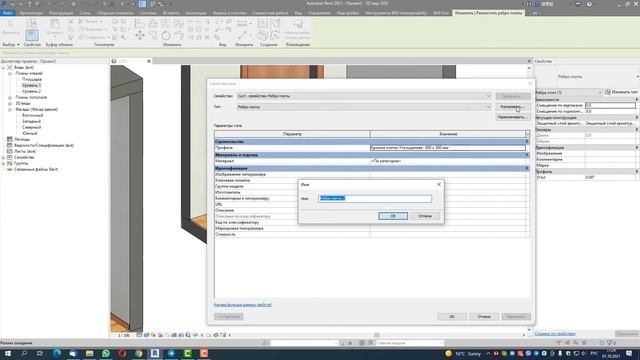640x360 pixels.
Task: Click the Revit icon in taskbar
Action: (x=155, y=353)
